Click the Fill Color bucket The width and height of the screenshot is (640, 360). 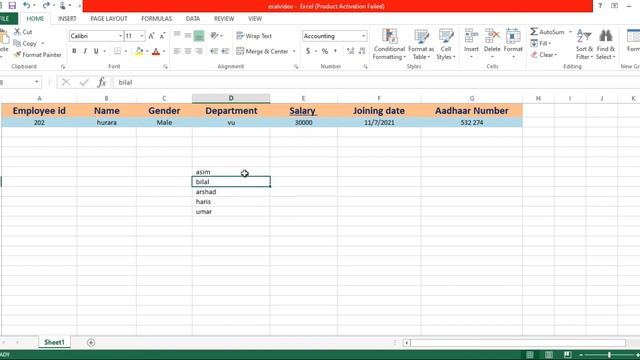point(139,51)
